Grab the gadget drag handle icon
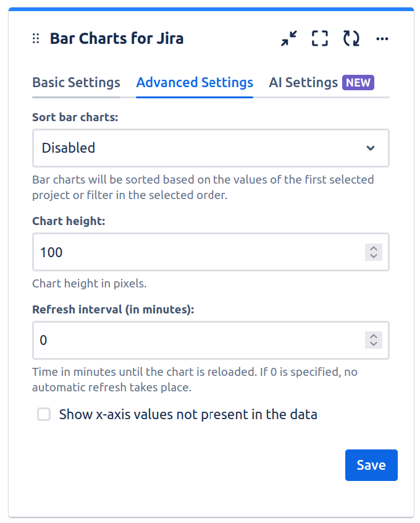This screenshot has width=420, height=523. tap(36, 39)
